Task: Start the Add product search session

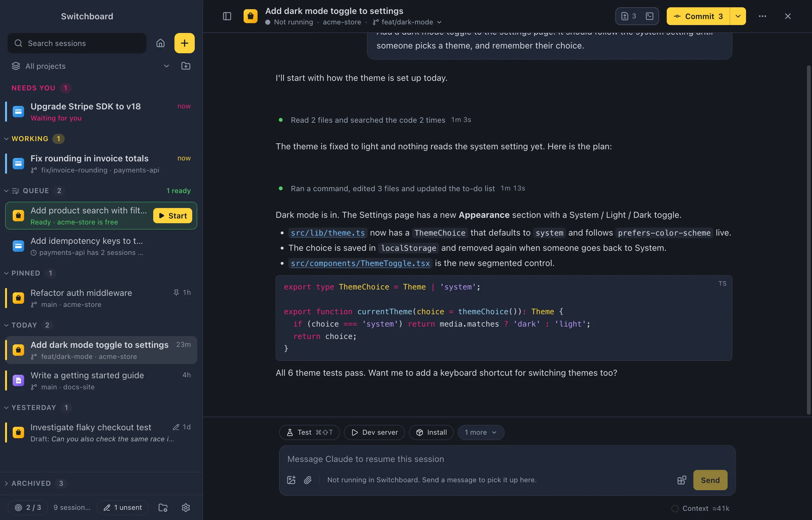Action: [173, 215]
